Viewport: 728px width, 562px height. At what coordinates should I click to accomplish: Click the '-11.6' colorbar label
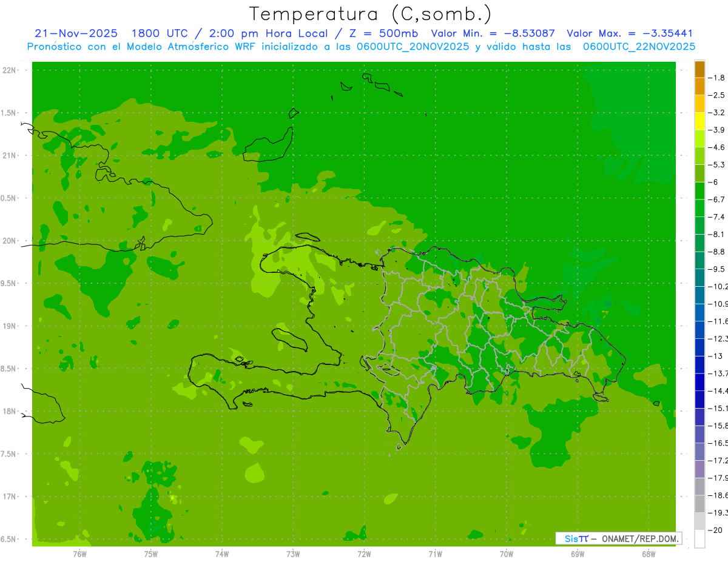[718, 321]
